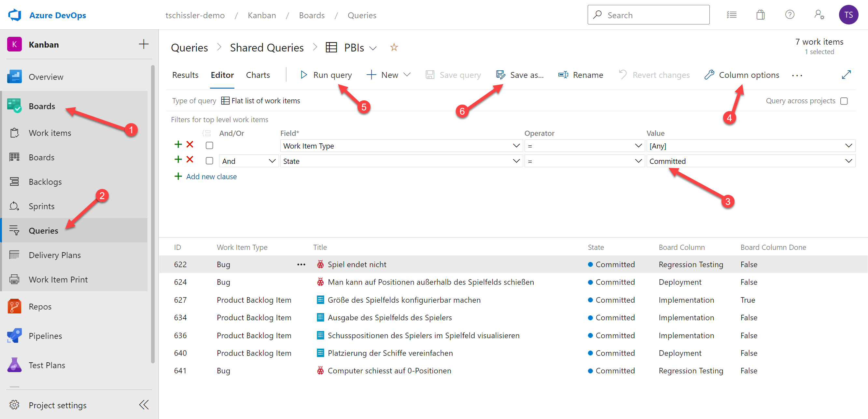The image size is (868, 419).
Task: Remove the State filter clause
Action: pos(190,159)
